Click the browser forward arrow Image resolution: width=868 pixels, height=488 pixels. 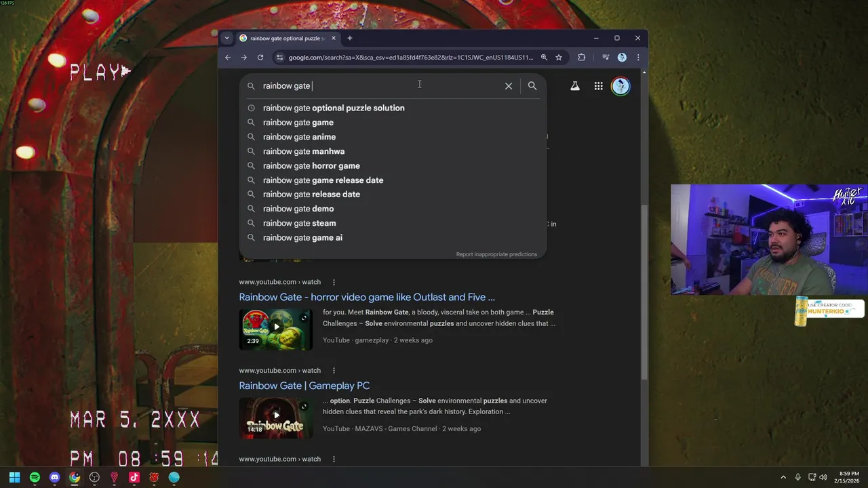(244, 58)
